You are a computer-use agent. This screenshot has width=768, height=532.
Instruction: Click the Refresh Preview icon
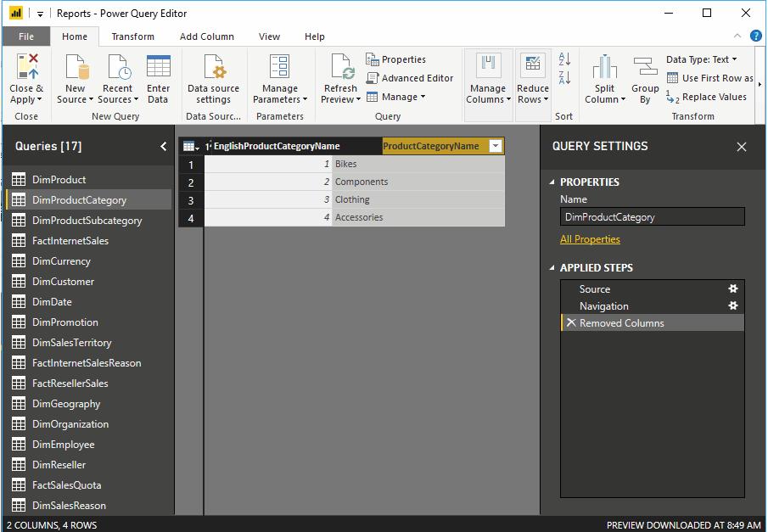pyautogui.click(x=341, y=67)
